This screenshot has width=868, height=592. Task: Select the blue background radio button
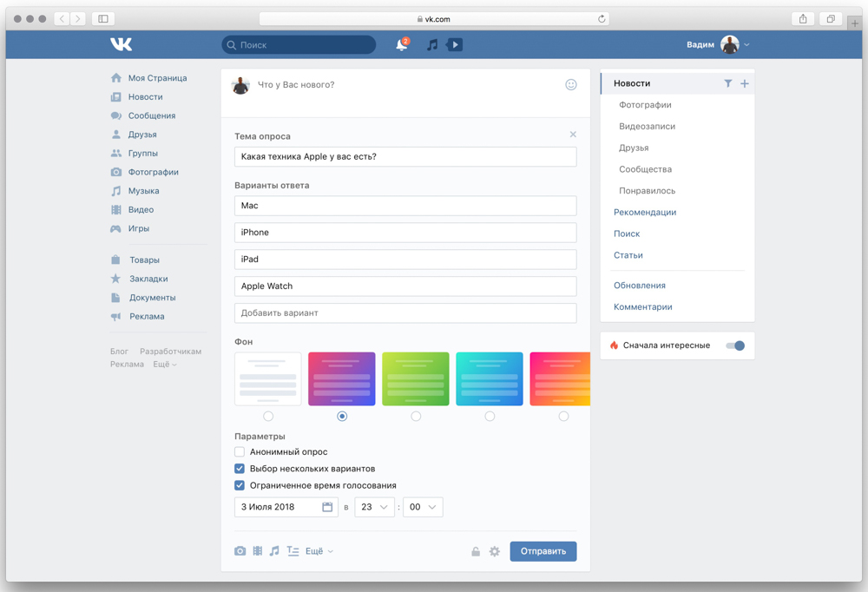[490, 416]
